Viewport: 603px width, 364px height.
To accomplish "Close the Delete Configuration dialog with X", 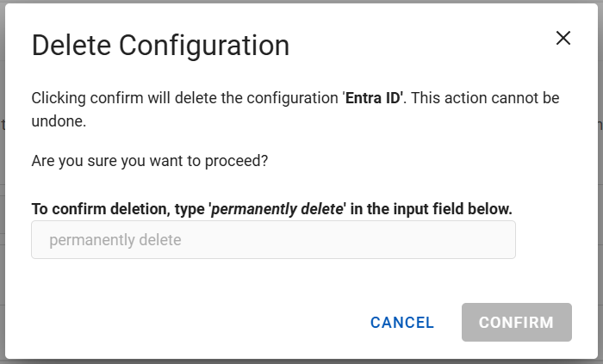I will 563,38.
